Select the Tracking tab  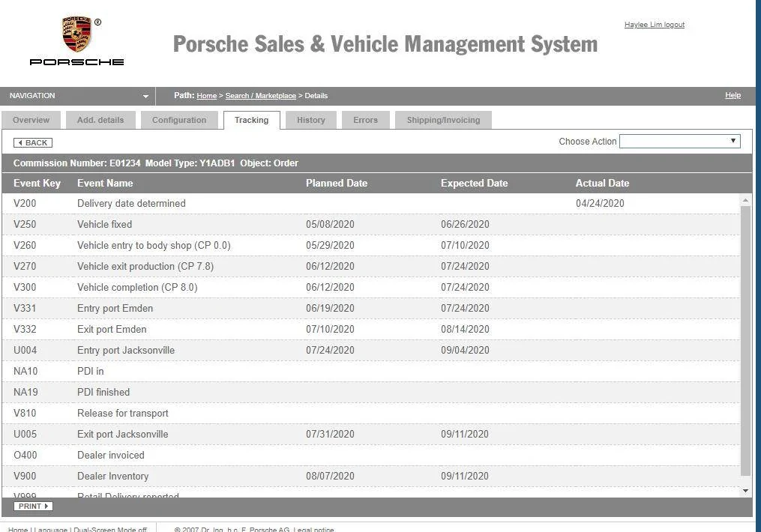(251, 120)
